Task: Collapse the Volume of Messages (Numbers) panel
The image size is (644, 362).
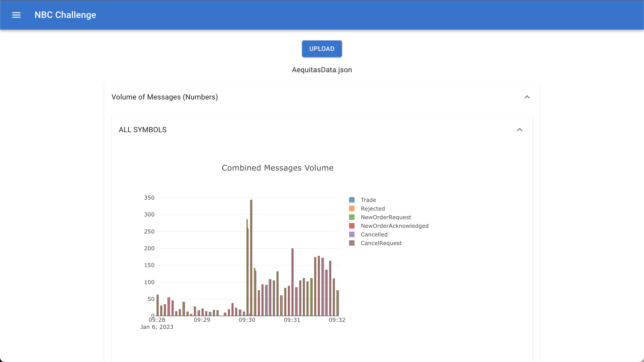Action: [x=527, y=97]
